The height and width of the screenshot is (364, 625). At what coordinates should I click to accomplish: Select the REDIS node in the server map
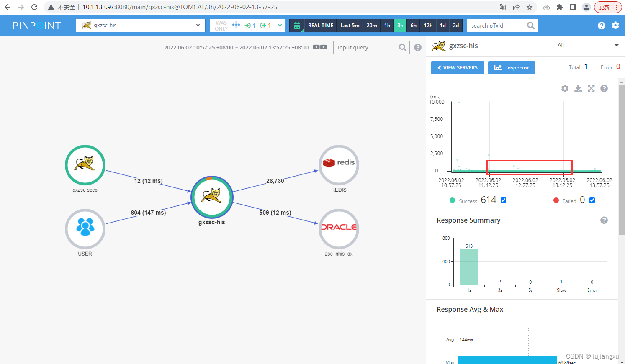point(339,165)
